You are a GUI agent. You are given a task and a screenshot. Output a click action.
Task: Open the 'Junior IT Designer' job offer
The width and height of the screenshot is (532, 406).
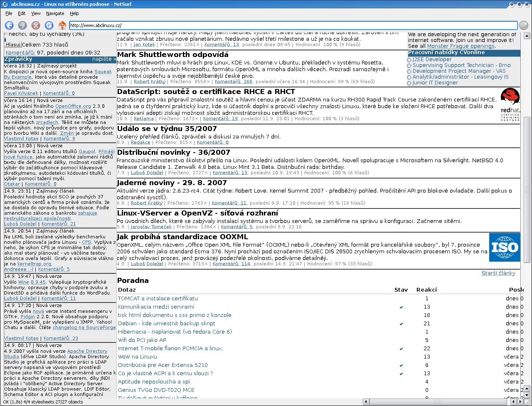[435, 83]
